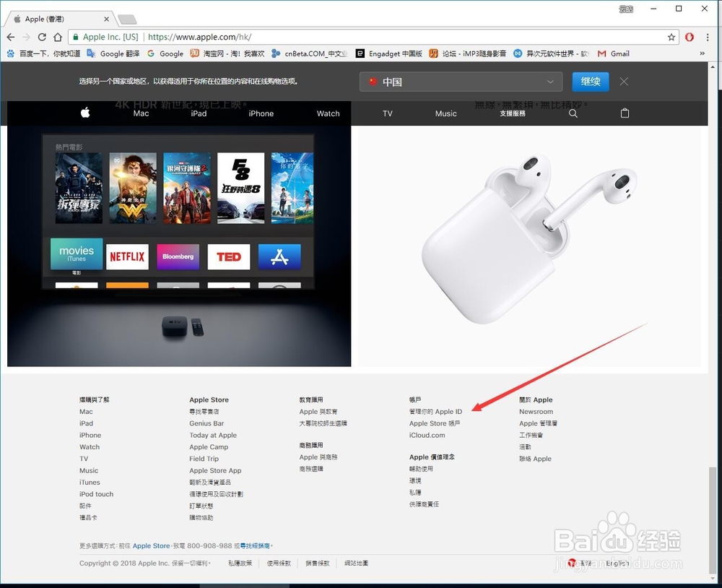Open iPod touch footer link
The height and width of the screenshot is (588, 722).
[x=96, y=494]
